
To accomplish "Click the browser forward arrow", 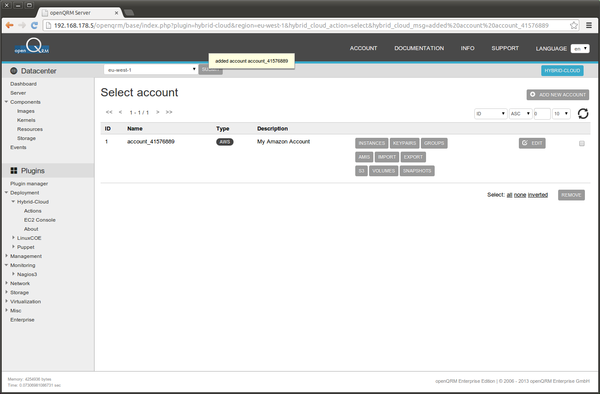I will (x=22, y=25).
